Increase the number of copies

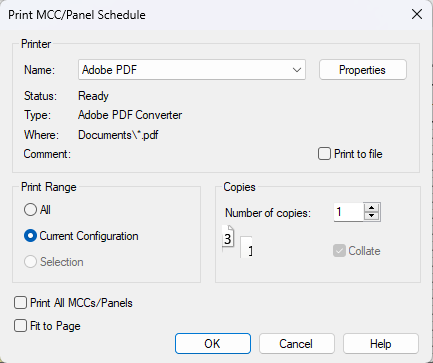pos(372,208)
